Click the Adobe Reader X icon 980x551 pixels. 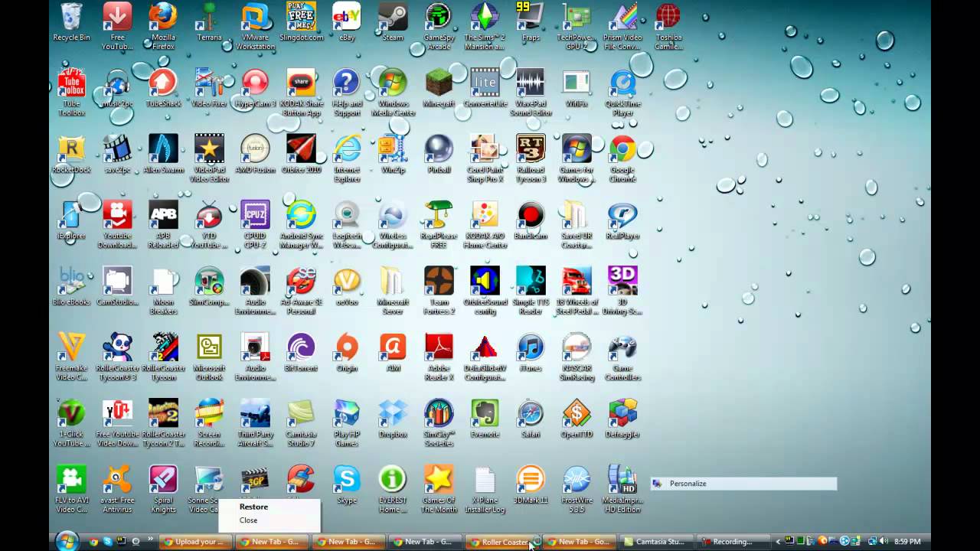[x=439, y=357]
